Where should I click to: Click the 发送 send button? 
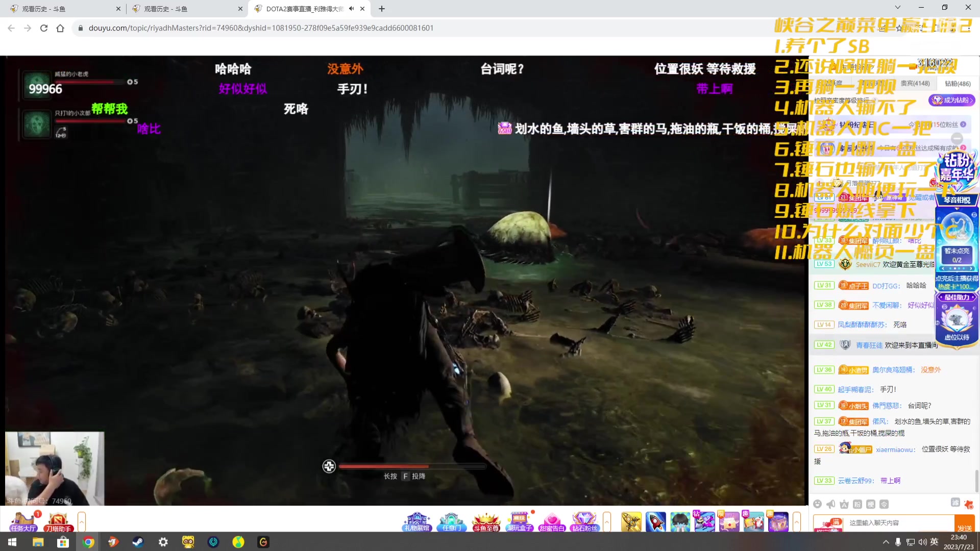965,524
